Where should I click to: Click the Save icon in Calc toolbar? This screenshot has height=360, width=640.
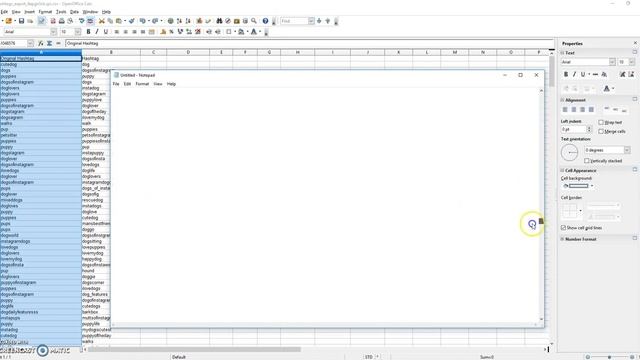pyautogui.click(x=21, y=21)
